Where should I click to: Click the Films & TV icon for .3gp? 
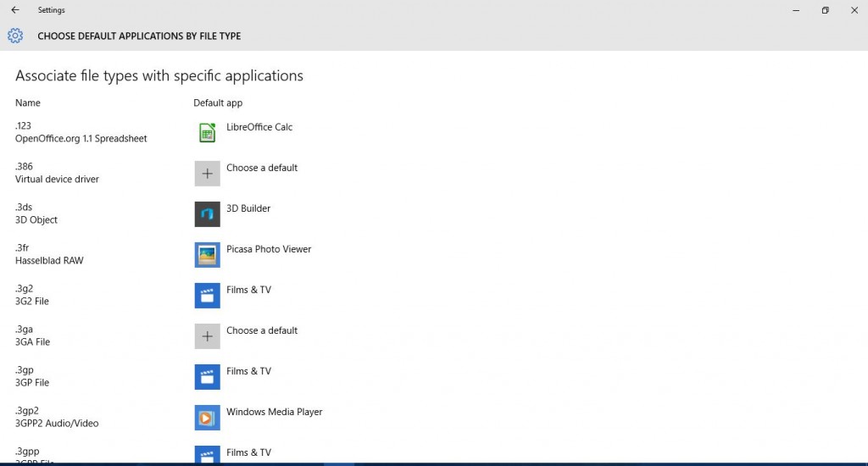(207, 377)
